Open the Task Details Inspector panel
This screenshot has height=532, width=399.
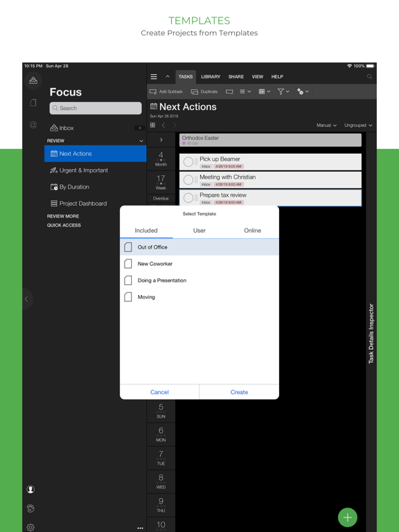point(371,333)
